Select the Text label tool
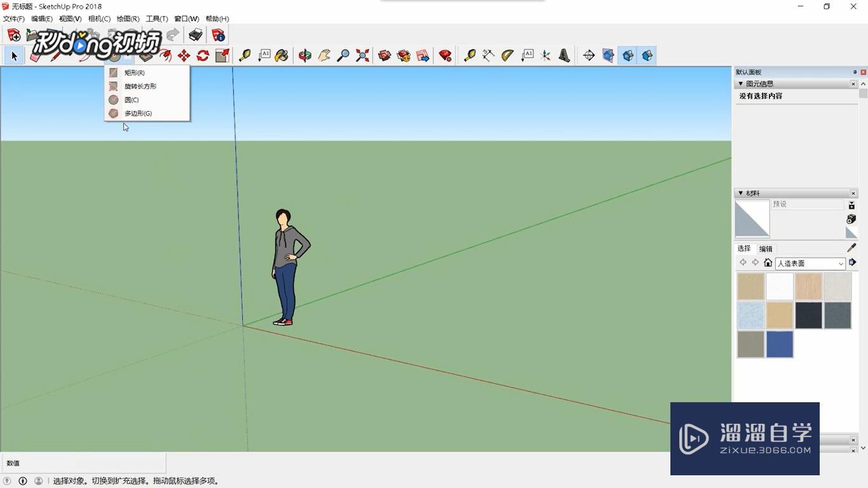Image resolution: width=868 pixels, height=488 pixels. [264, 56]
